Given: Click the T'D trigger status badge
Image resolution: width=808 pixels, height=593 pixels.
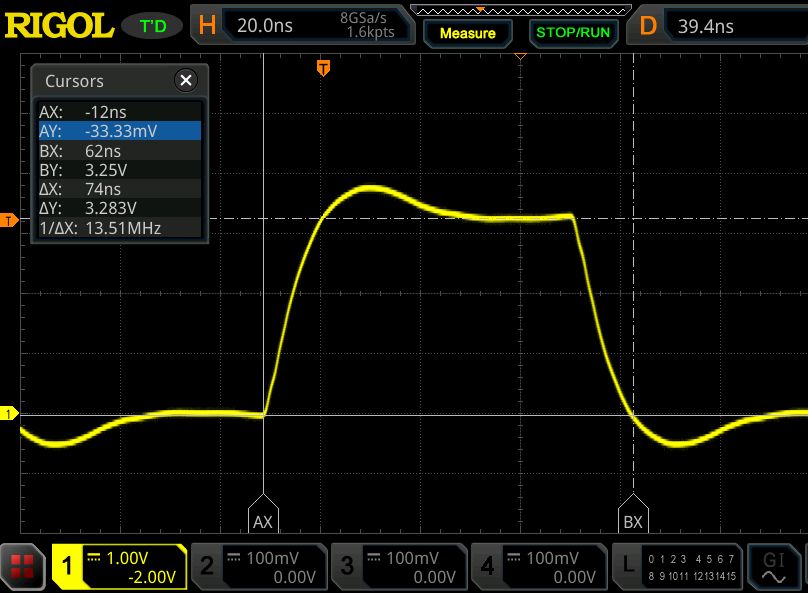Looking at the screenshot, I should point(153,26).
